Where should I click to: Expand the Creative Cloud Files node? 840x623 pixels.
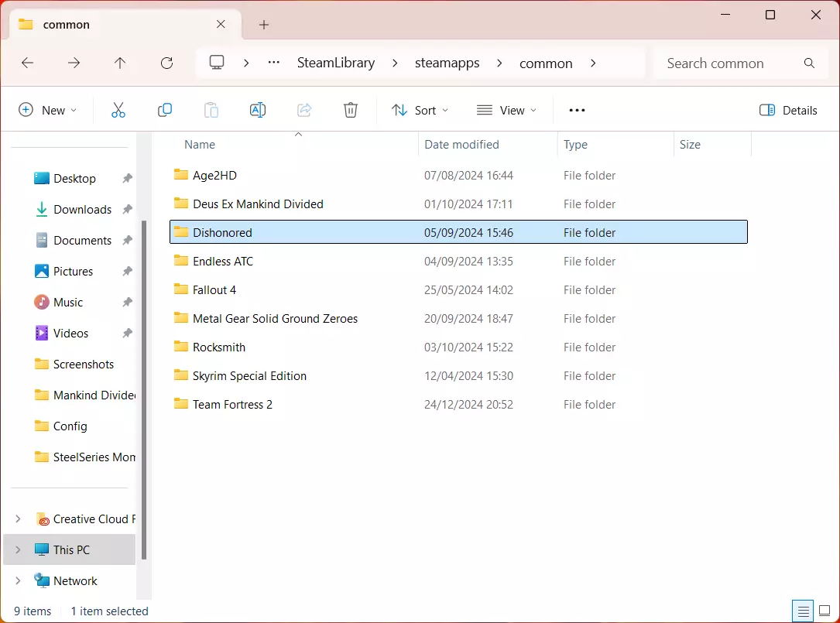[x=18, y=519]
